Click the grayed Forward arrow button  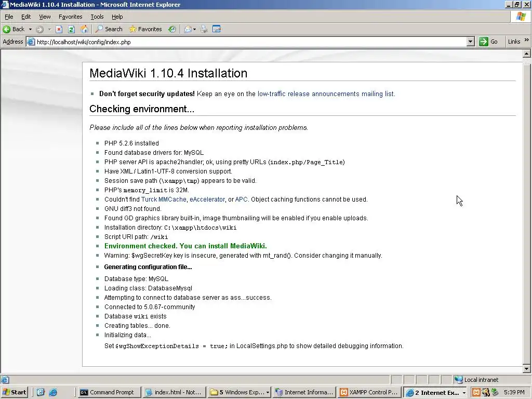39,29
